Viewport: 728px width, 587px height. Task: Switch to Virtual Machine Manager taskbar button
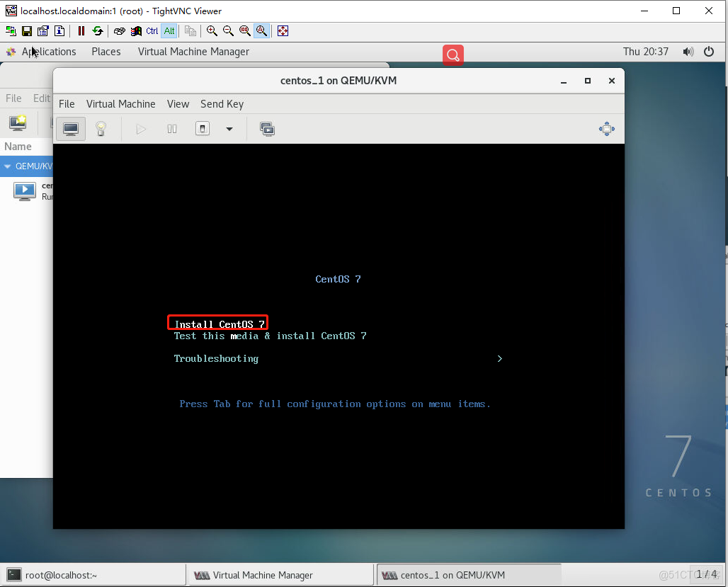coord(280,575)
